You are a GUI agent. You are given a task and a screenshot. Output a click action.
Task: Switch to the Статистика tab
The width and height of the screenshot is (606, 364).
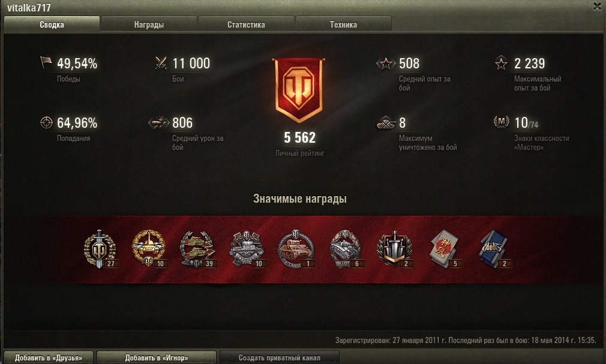[x=246, y=25]
